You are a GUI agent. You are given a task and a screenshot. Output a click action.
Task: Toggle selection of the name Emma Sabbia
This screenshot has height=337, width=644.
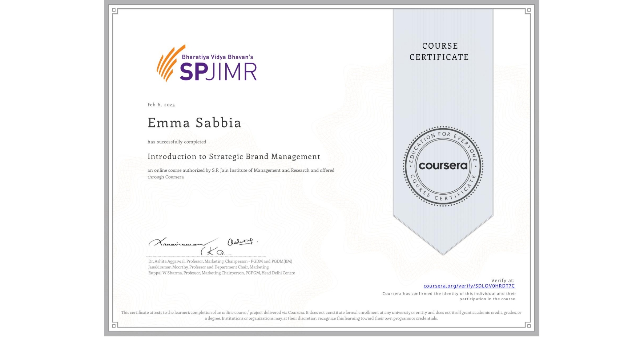pyautogui.click(x=194, y=123)
